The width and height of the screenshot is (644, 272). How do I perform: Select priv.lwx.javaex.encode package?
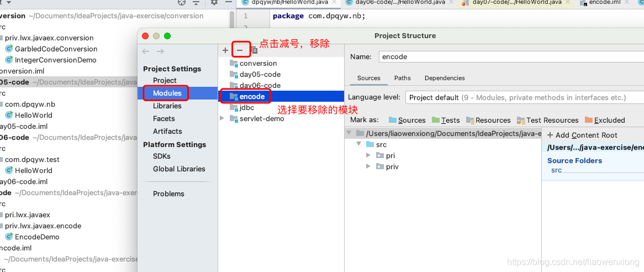pos(43,226)
